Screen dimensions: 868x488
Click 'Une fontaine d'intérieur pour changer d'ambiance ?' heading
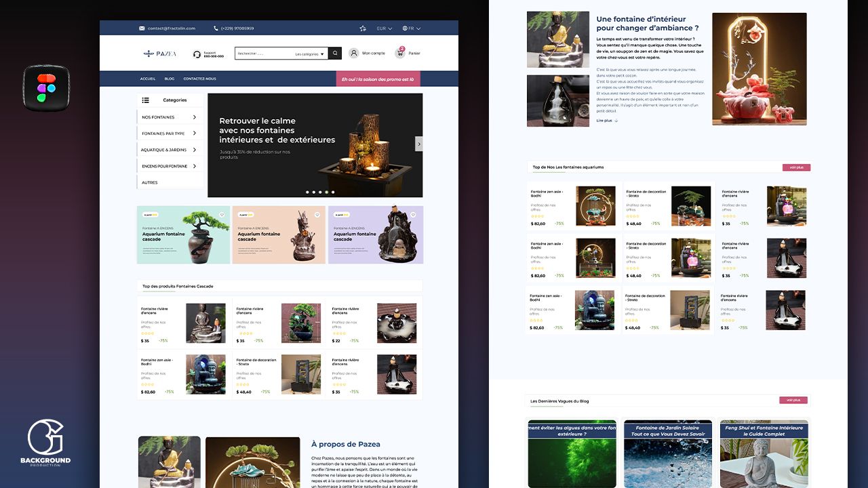point(648,24)
